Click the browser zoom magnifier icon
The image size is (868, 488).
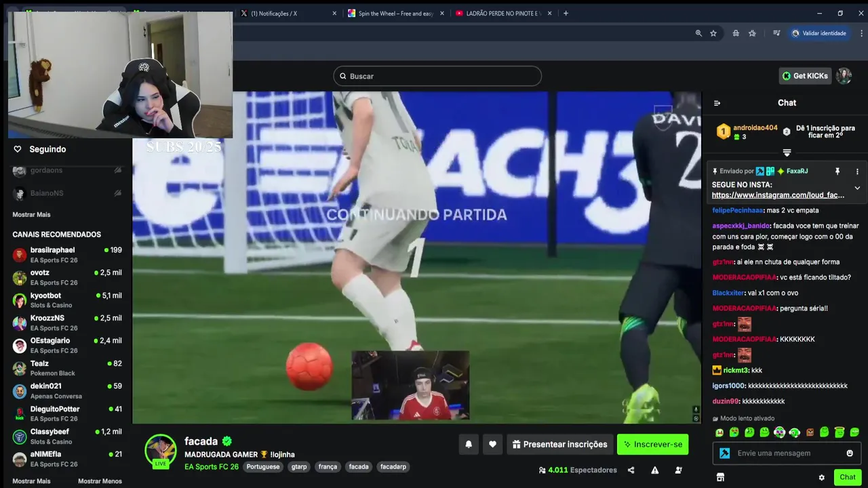(x=698, y=33)
